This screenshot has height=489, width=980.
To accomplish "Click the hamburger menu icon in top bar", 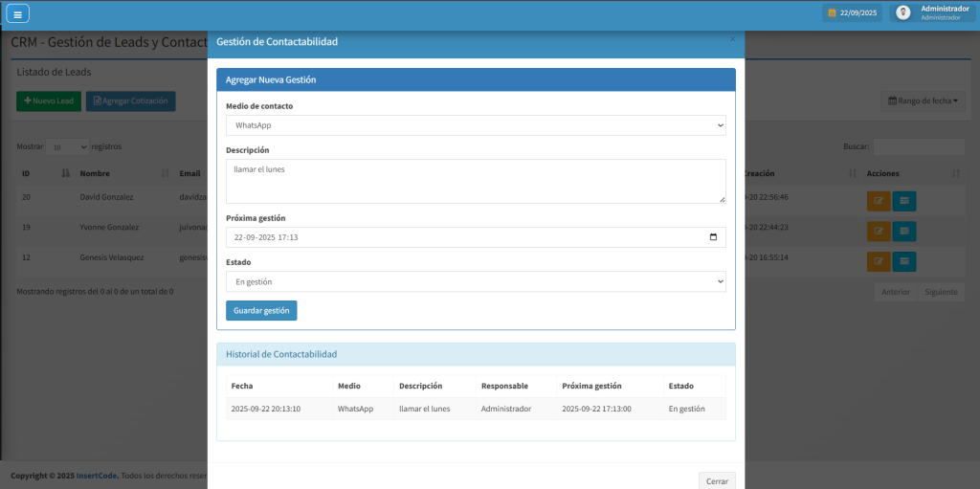I will 17,13.
